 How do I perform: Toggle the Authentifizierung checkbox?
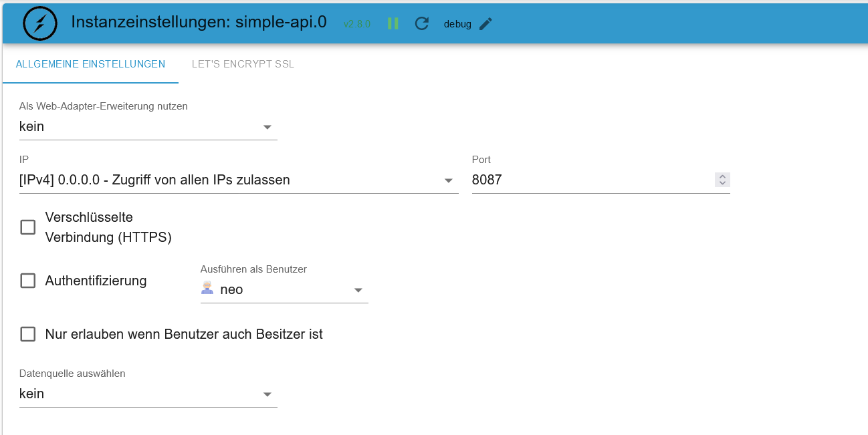28,281
